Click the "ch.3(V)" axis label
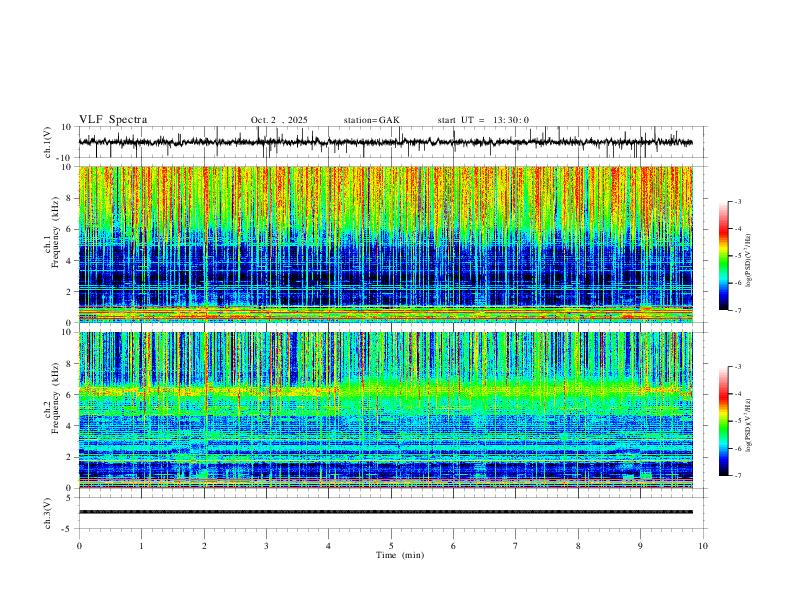Screen dimensions: 792x612 tap(47, 513)
